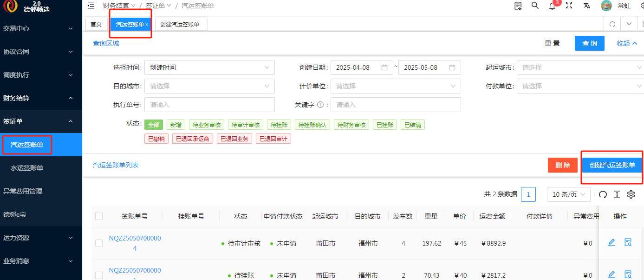644x280 pixels.
Task: Click the 执行单号 input field
Action: pos(209,105)
